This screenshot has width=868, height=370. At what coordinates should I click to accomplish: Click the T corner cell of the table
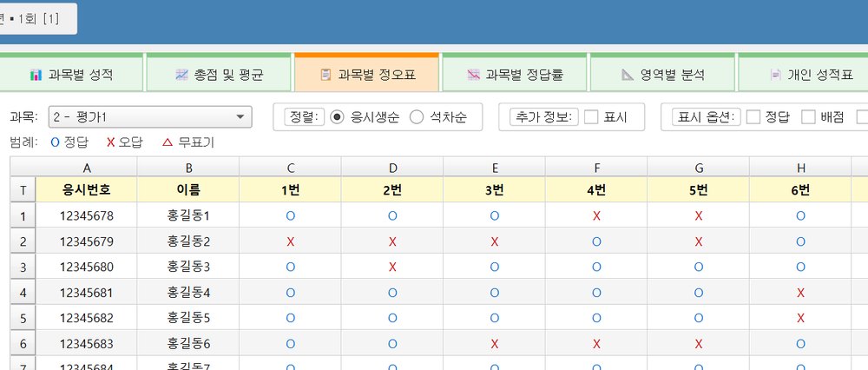pyautogui.click(x=23, y=190)
